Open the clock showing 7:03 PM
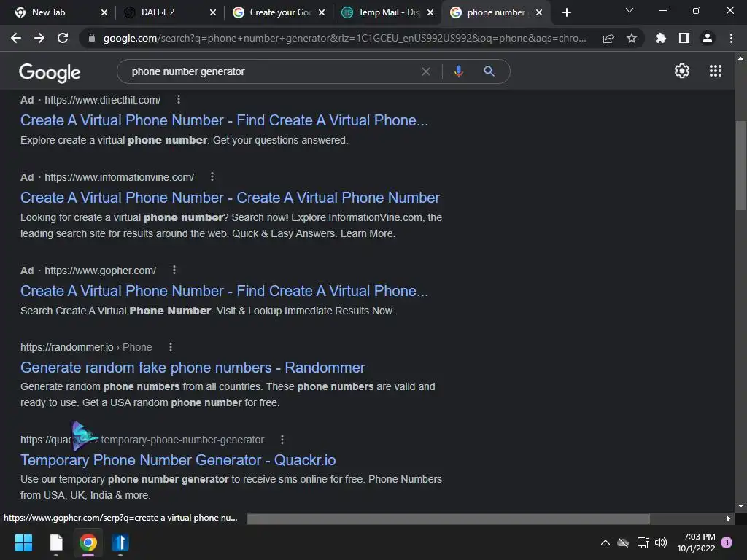 click(x=696, y=542)
